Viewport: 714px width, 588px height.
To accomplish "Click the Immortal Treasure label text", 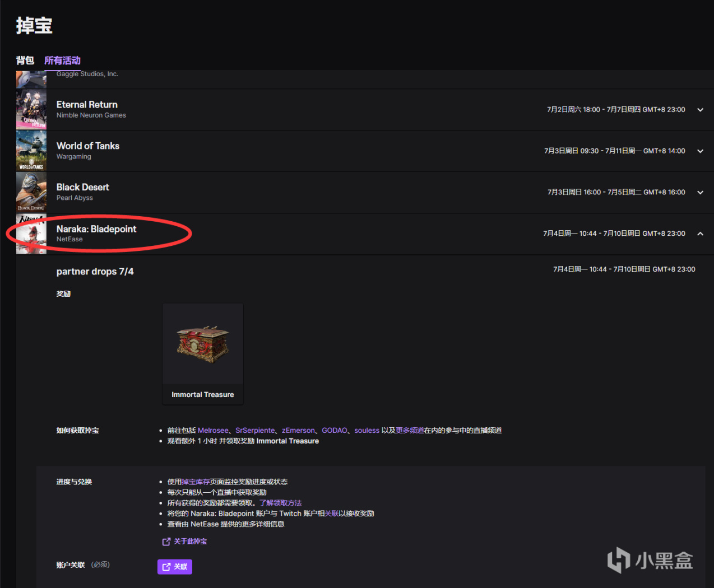I will pos(203,395).
